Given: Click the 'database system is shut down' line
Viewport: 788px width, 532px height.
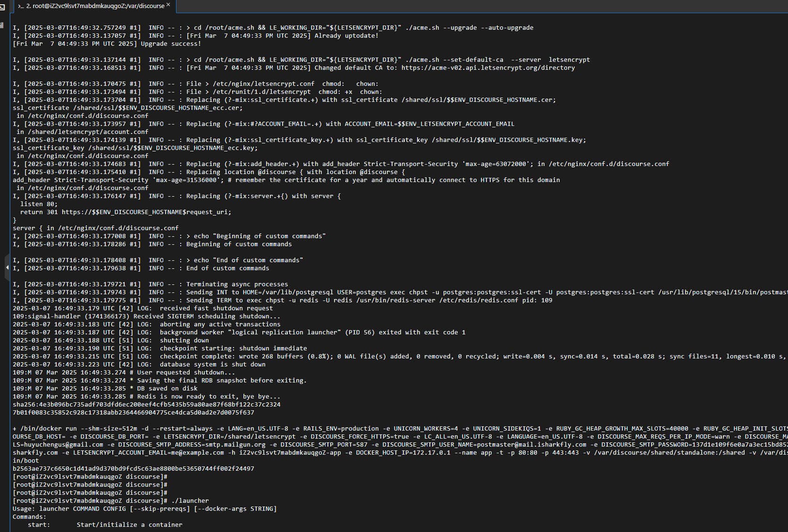Looking at the screenshot, I should pyautogui.click(x=139, y=365).
